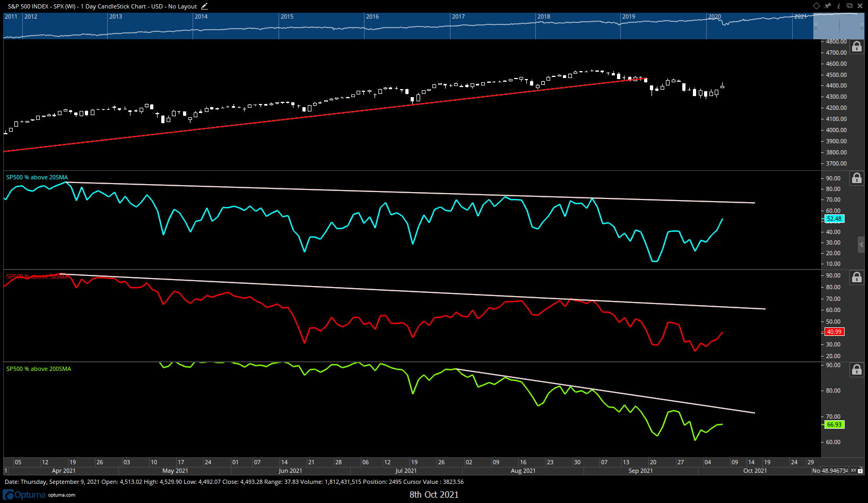Click the Optuma logo at bottom left
The image size is (868, 503).
[x=24, y=495]
